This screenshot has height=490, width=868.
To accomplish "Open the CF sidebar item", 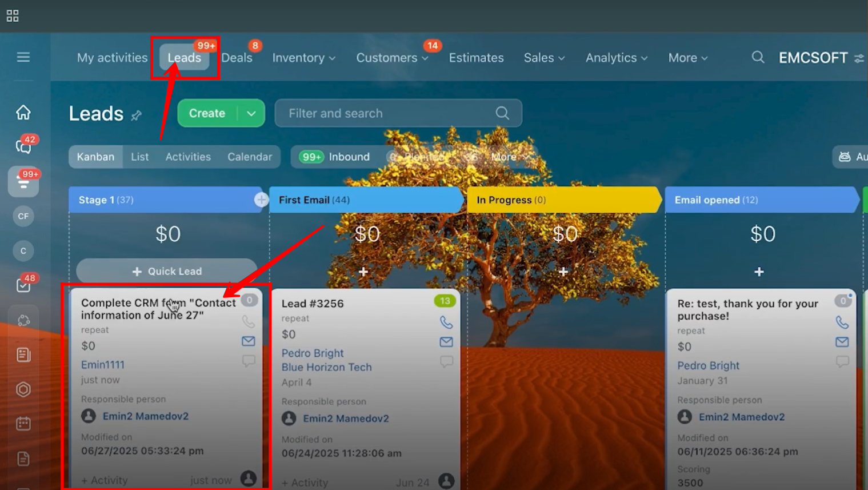I will pyautogui.click(x=23, y=216).
